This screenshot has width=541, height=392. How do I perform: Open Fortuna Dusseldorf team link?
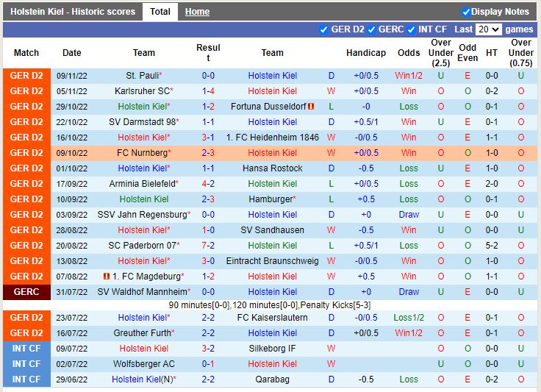(268, 107)
